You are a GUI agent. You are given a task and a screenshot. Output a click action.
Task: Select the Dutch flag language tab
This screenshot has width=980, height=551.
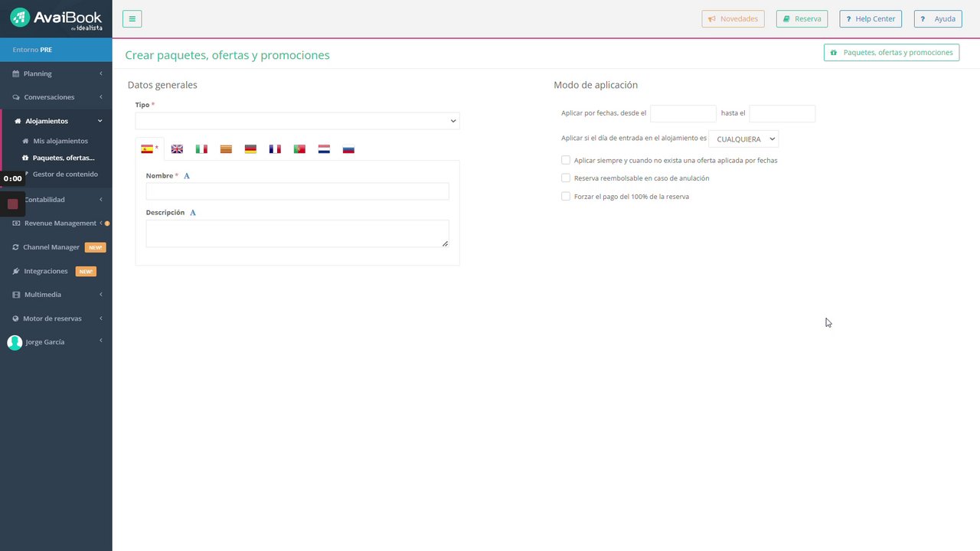point(324,149)
